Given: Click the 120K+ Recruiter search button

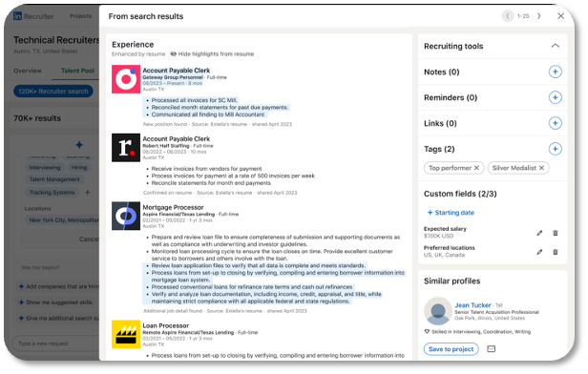Looking at the screenshot, I should pos(53,91).
